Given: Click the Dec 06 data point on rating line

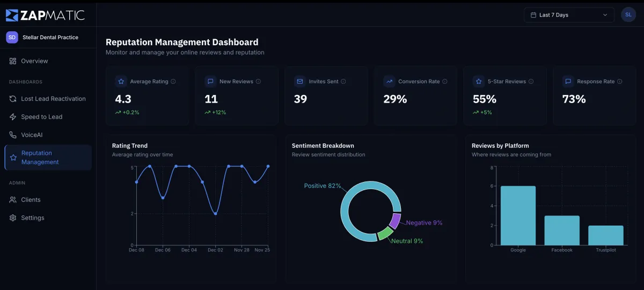Looking at the screenshot, I should [x=163, y=198].
